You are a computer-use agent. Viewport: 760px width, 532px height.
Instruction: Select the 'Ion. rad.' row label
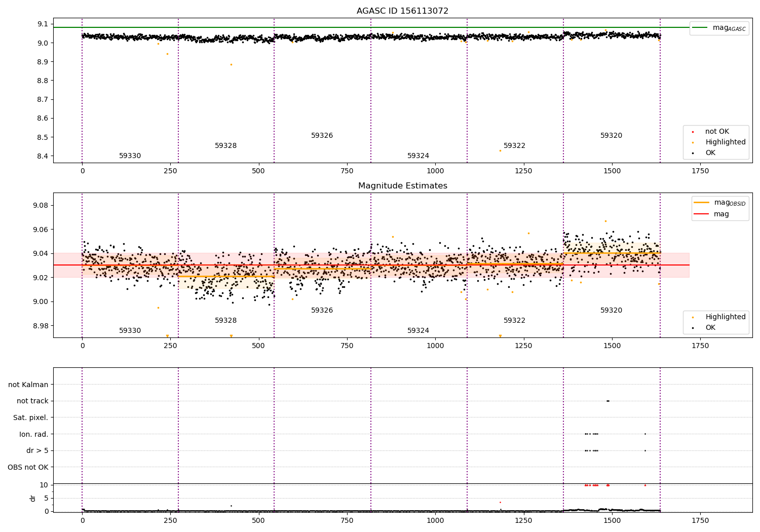(34, 435)
